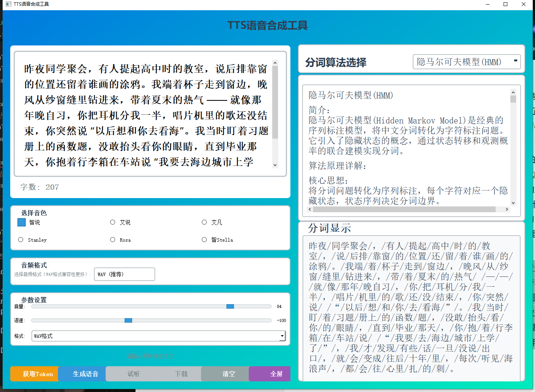Image resolution: width=535 pixels, height=392 pixels.
Task: Select the 智Stella voice radio button
Action: tap(204, 240)
